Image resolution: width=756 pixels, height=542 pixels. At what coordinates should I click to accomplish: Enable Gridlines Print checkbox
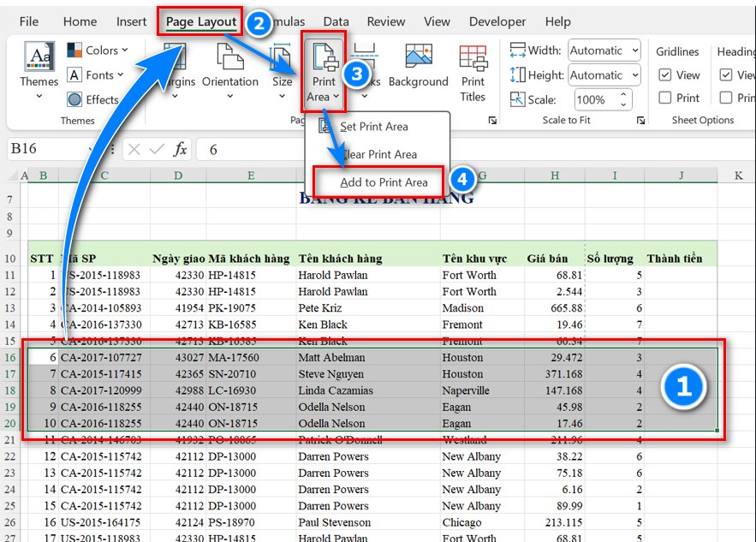pyautogui.click(x=665, y=98)
